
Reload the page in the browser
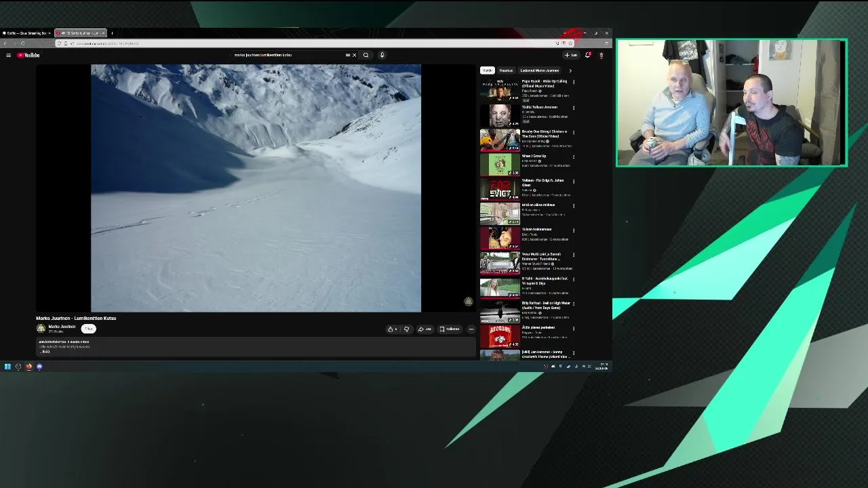(22, 43)
